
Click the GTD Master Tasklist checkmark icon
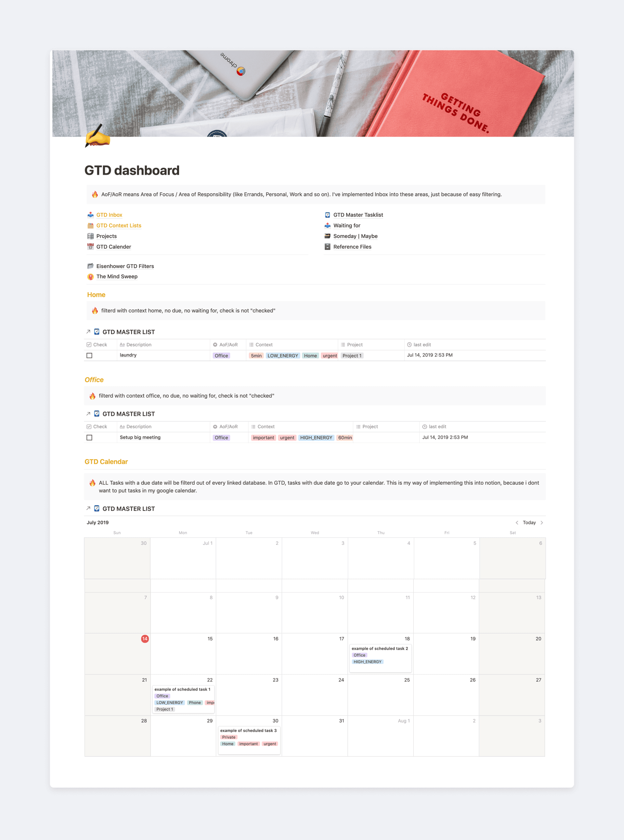pyautogui.click(x=328, y=215)
